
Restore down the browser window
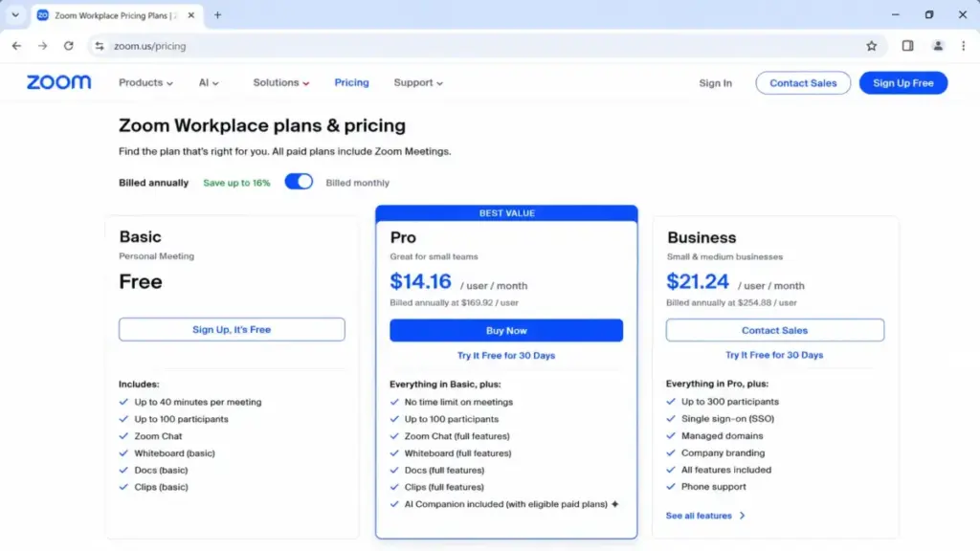tap(928, 15)
